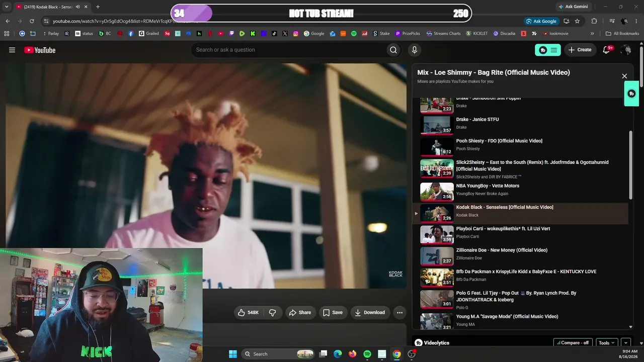The width and height of the screenshot is (644, 362).
Task: Click Ask Google in the address bar
Action: point(541,21)
